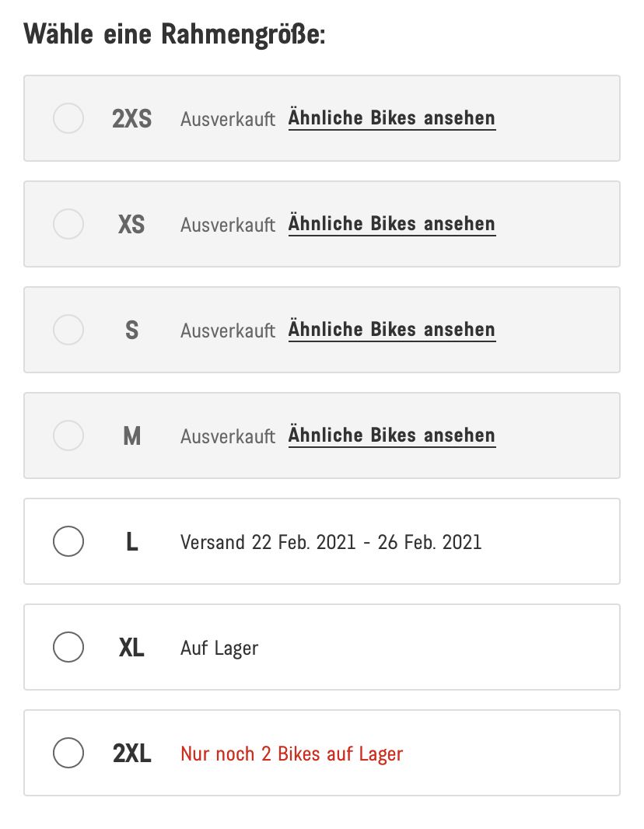This screenshot has height=829, width=644.
Task: Click the red 'Nur noch 2 Bikes auf Lager' text
Action: 292,754
